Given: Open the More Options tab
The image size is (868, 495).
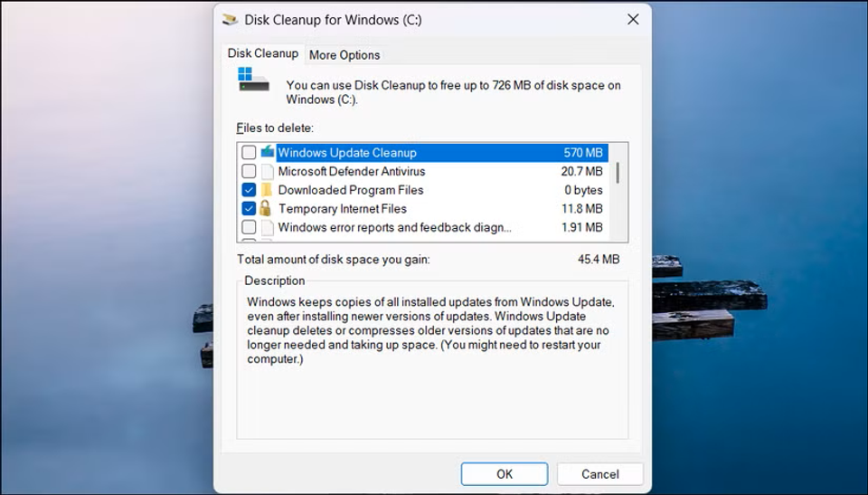Looking at the screenshot, I should tap(344, 55).
